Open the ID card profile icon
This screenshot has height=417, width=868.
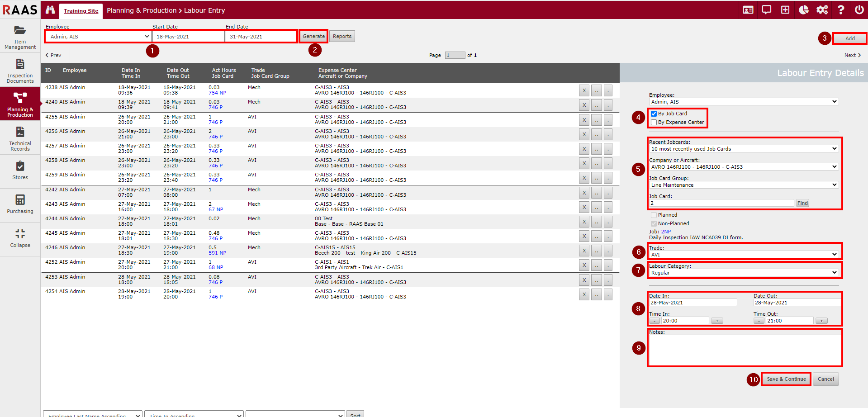click(x=748, y=10)
